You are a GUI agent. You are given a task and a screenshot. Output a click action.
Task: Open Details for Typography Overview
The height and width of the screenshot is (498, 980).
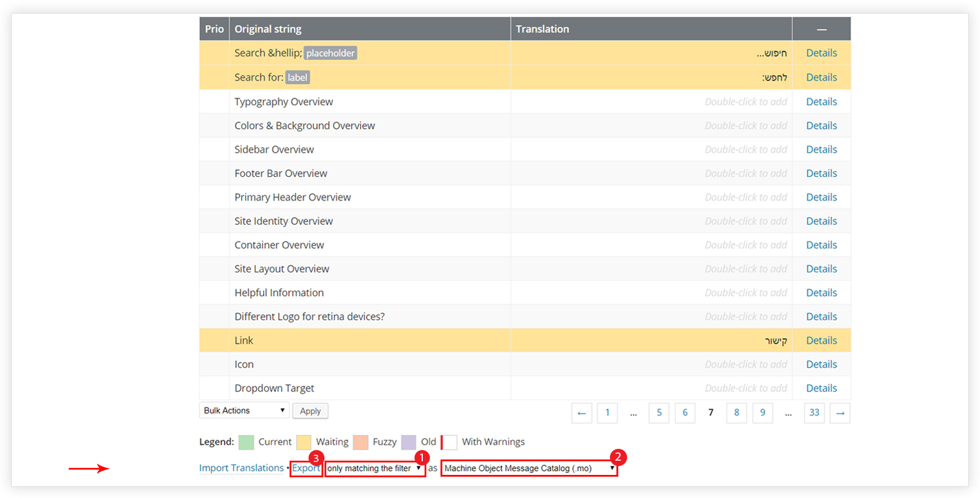pyautogui.click(x=821, y=102)
